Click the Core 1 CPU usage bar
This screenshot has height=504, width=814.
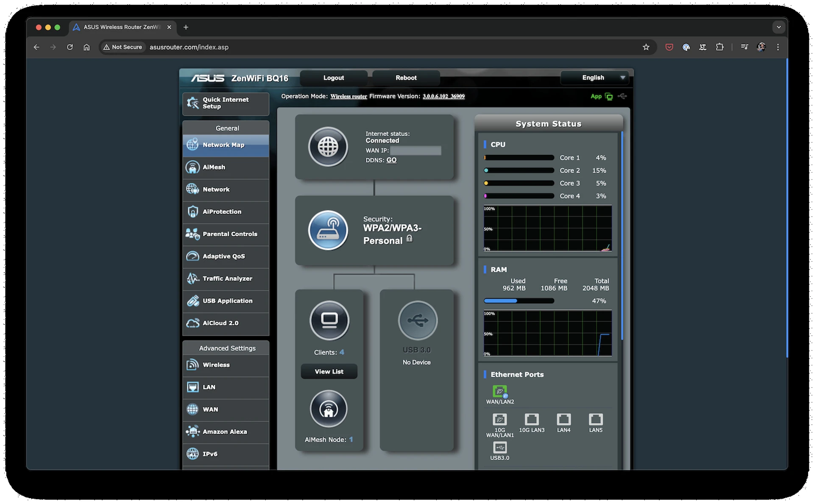coord(519,158)
